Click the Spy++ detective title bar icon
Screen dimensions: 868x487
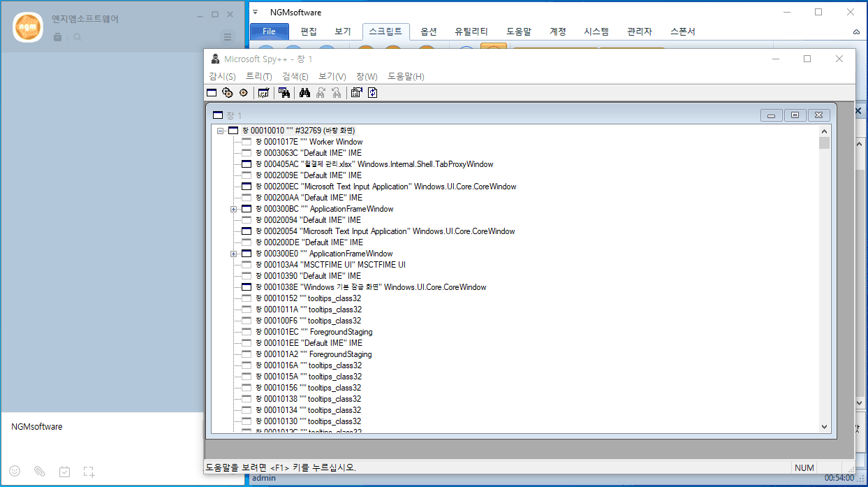pyautogui.click(x=216, y=59)
